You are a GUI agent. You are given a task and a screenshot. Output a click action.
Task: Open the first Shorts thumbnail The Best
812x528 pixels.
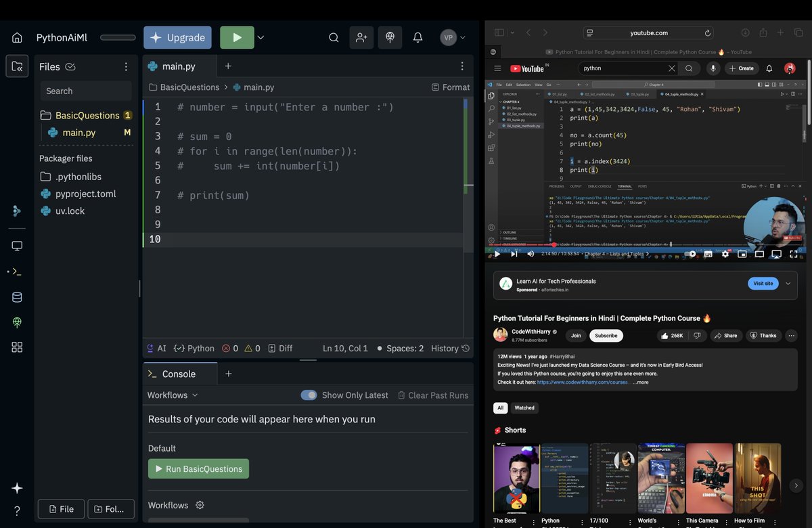click(x=516, y=479)
